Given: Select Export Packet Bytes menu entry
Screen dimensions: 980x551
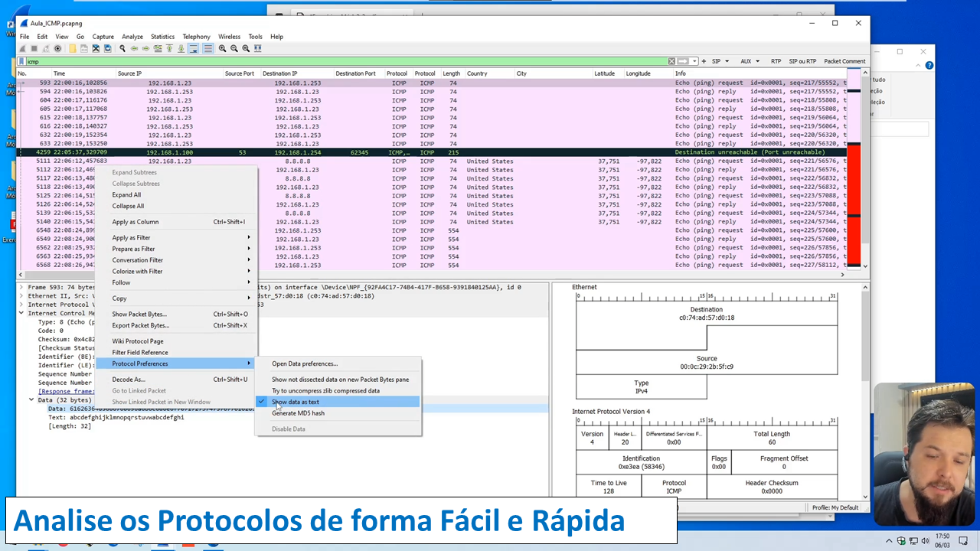Looking at the screenshot, I should tap(175, 325).
